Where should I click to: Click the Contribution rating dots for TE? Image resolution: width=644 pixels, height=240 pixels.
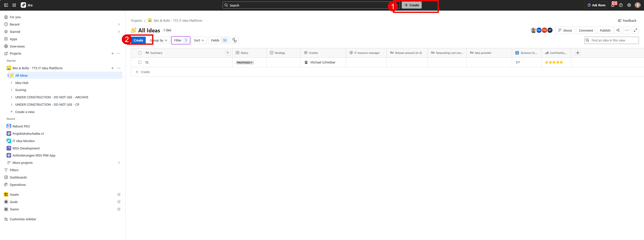554,62
